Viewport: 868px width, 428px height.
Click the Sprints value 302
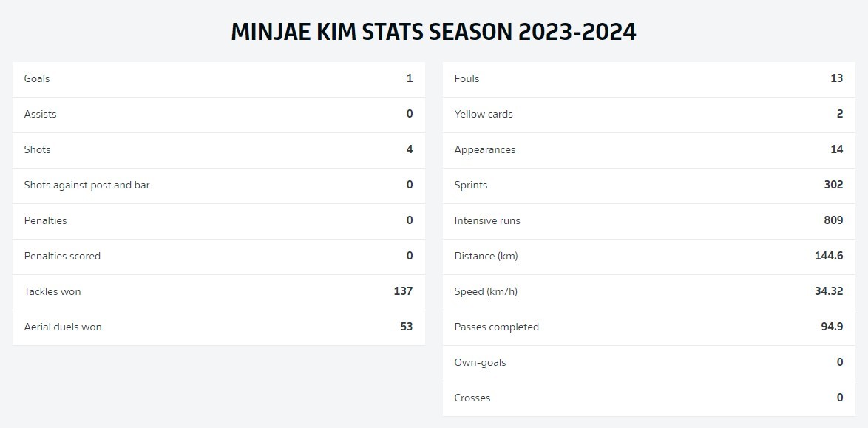tap(833, 185)
